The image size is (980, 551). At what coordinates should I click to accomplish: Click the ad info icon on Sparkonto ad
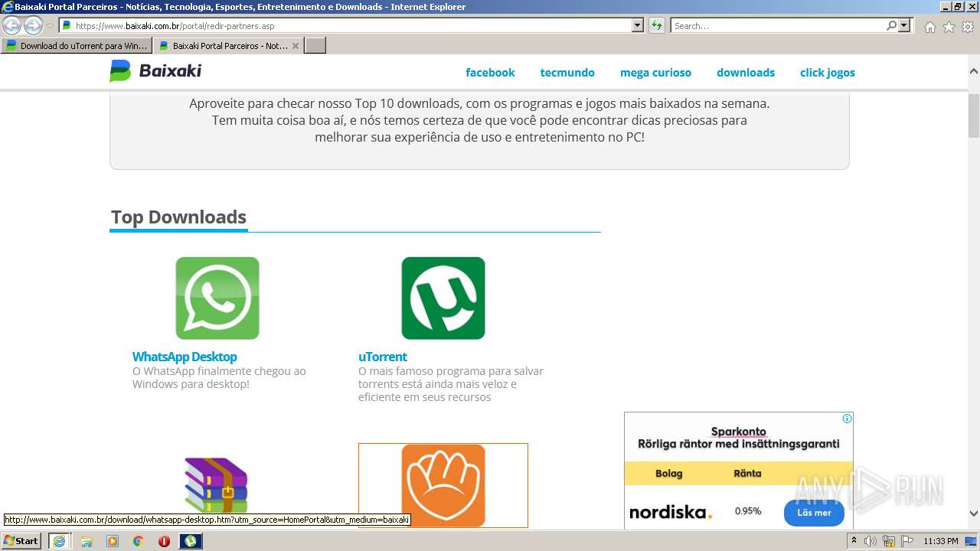pyautogui.click(x=847, y=419)
